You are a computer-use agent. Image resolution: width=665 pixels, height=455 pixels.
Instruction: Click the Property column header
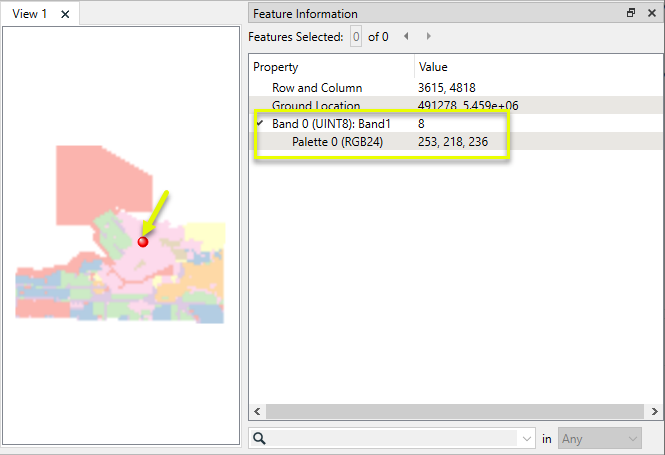[x=330, y=66]
